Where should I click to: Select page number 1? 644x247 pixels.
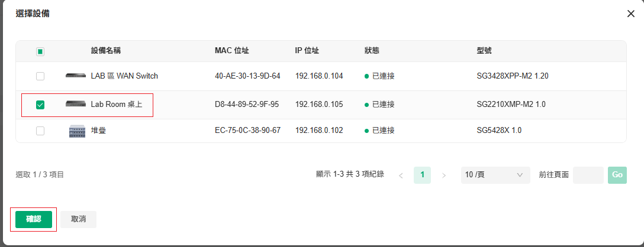click(422, 175)
